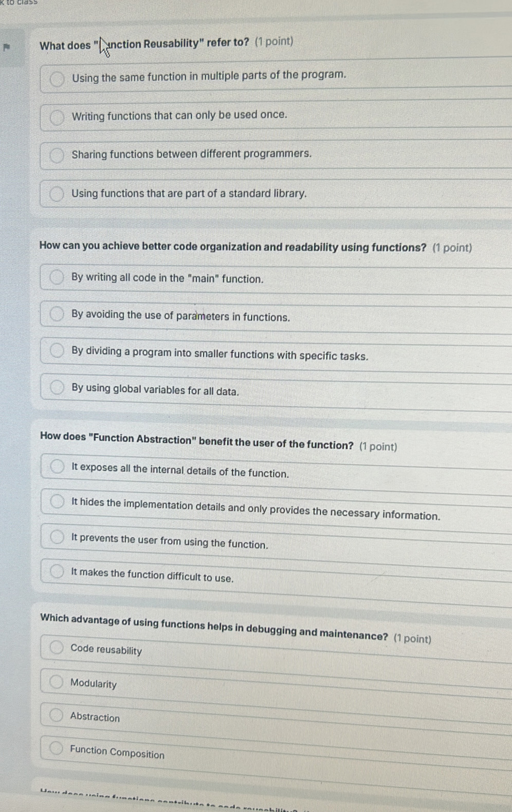Select 'Using the same function in multiple parts'

click(57, 79)
